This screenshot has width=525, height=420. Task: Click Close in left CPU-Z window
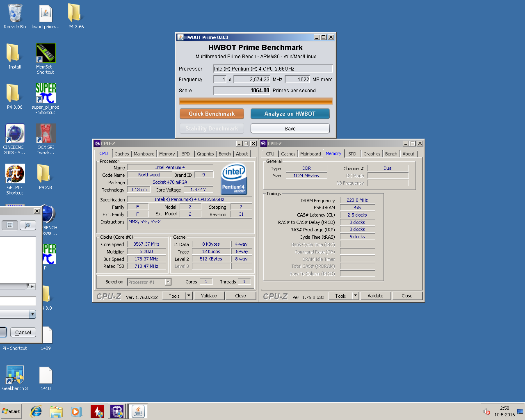[241, 296]
